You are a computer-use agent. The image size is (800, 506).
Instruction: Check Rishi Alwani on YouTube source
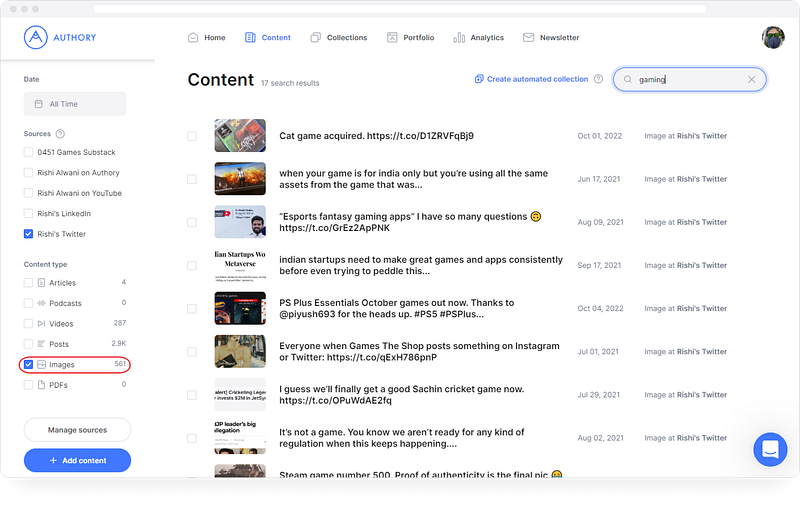point(29,193)
